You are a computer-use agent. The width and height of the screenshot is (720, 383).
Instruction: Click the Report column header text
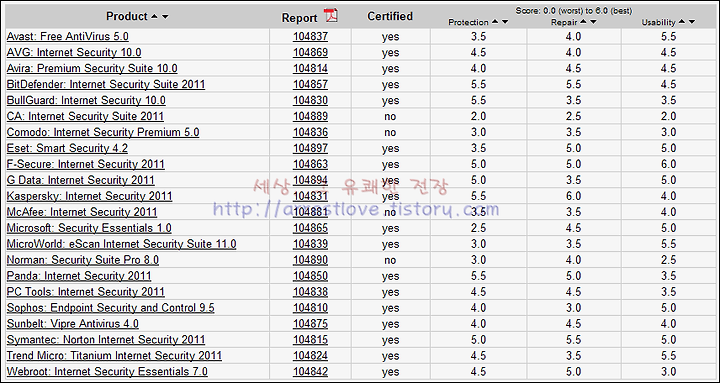point(299,18)
